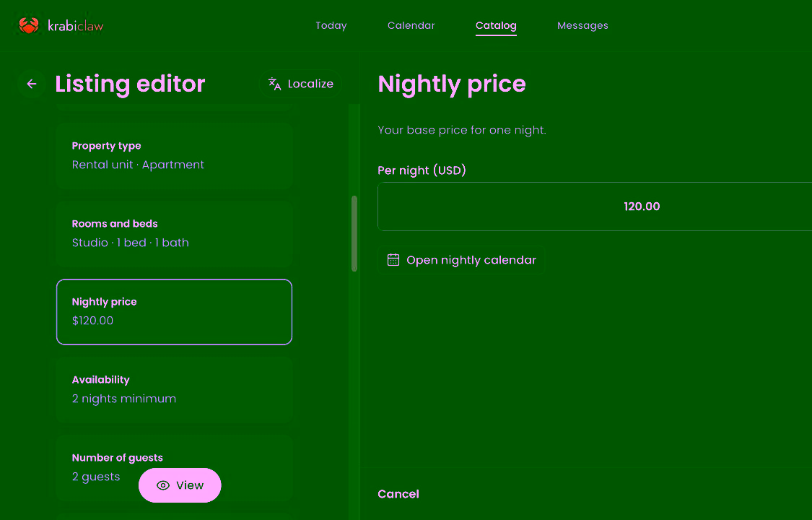Click the krabiclaw brand name
The image size is (812, 520).
[76, 26]
